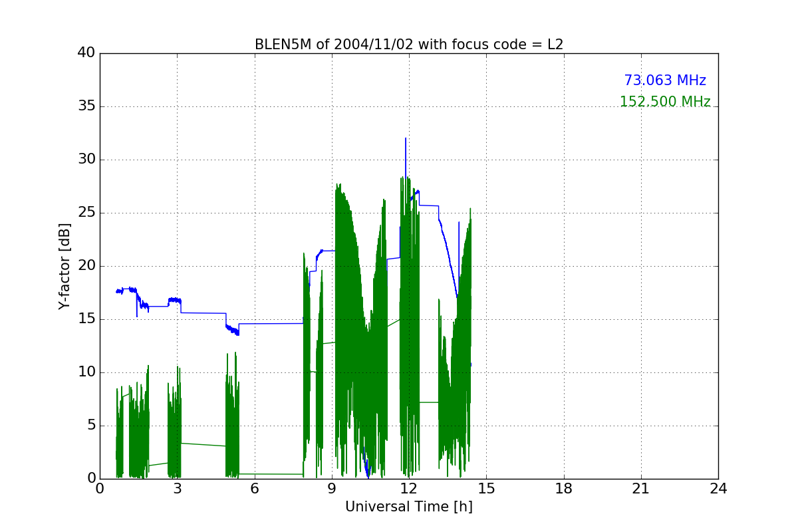Click y-axis tick label "15"
Image resolution: width=798 pixels, height=532 pixels.
(x=86, y=319)
